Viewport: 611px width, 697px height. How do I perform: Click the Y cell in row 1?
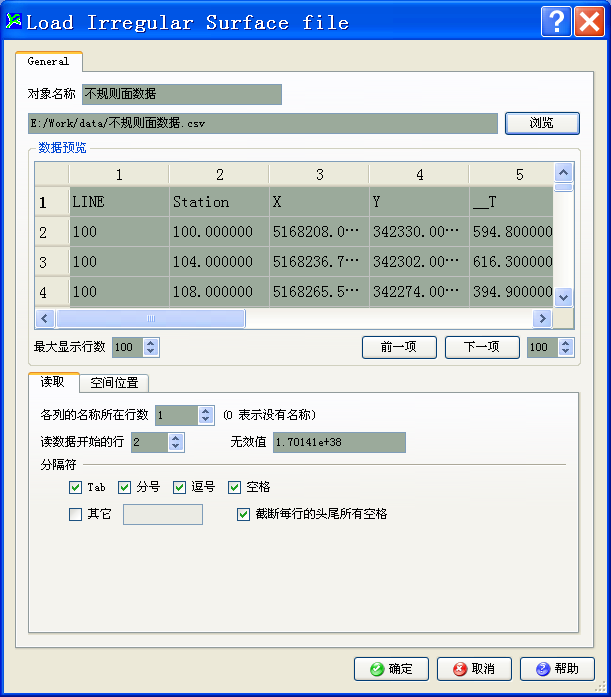click(x=419, y=202)
